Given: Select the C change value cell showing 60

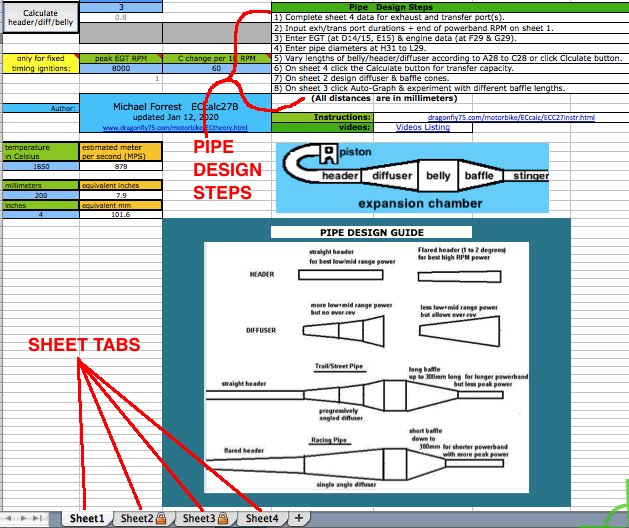Looking at the screenshot, I should (217, 68).
